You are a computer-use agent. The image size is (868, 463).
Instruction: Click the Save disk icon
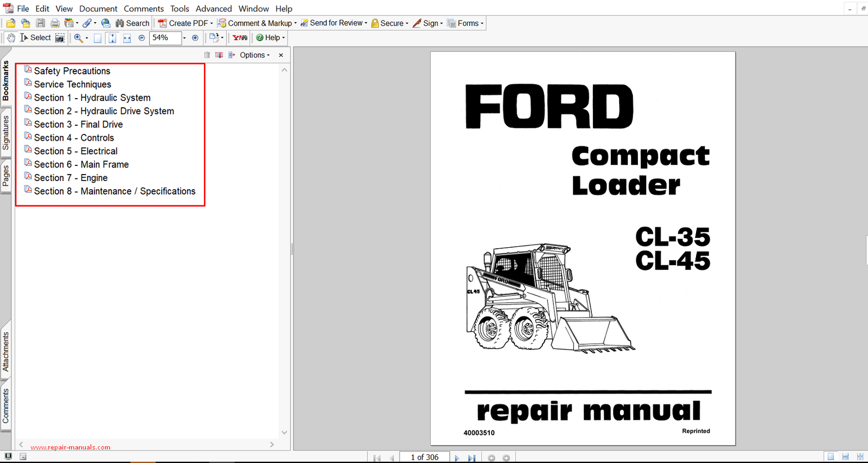[41, 23]
